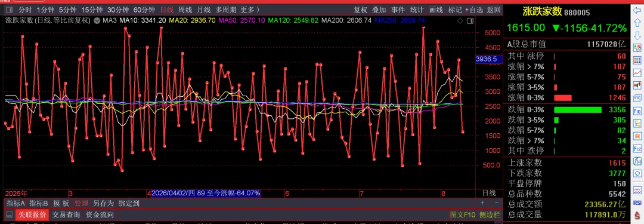Viewport: 644px width, 224px height.
Task: Select the 指标A tab
Action: click(x=16, y=203)
